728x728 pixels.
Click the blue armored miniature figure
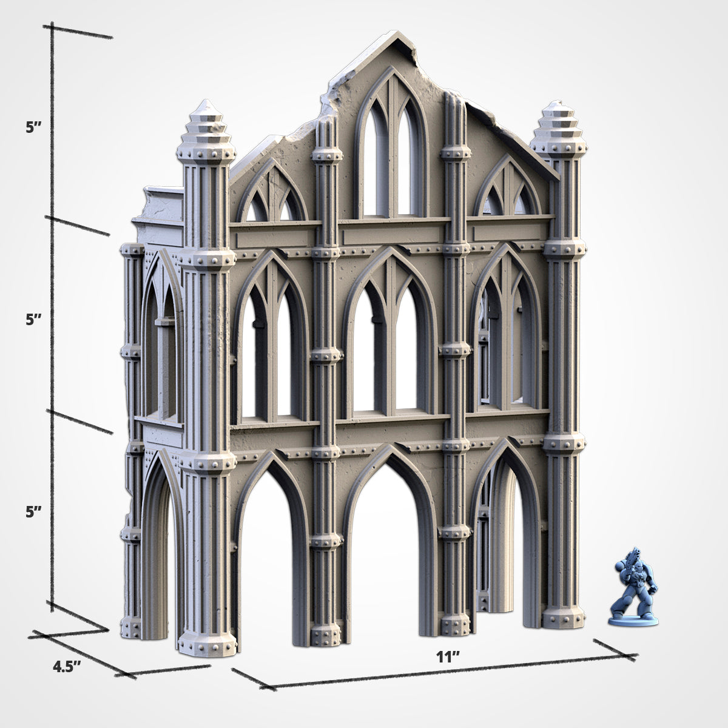633,587
